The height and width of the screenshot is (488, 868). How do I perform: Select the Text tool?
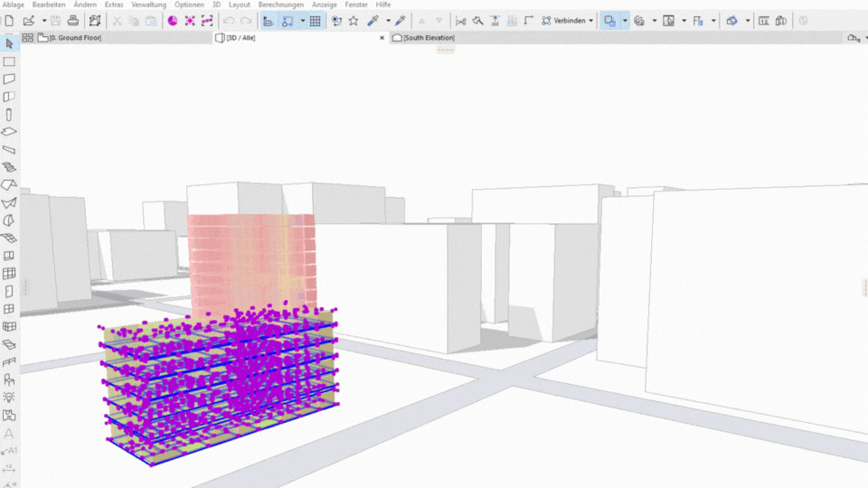[x=9, y=433]
